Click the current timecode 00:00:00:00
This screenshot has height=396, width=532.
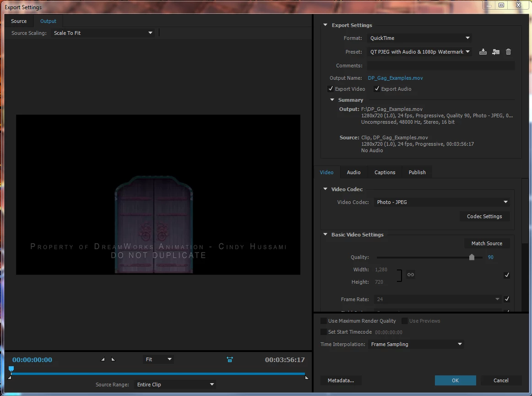coord(32,360)
